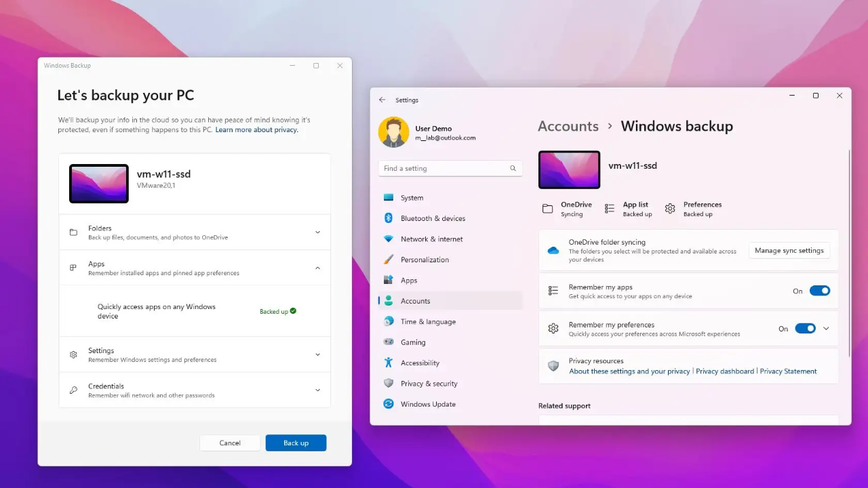This screenshot has width=868, height=488.
Task: Open Learn more about privacy link
Action: [256, 129]
